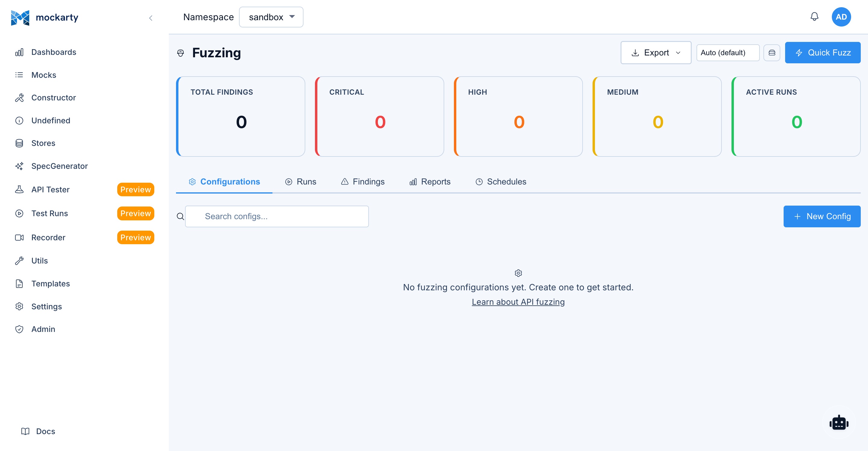This screenshot has width=868, height=451.
Task: Open Mocks label in the sidebar
Action: tap(44, 75)
